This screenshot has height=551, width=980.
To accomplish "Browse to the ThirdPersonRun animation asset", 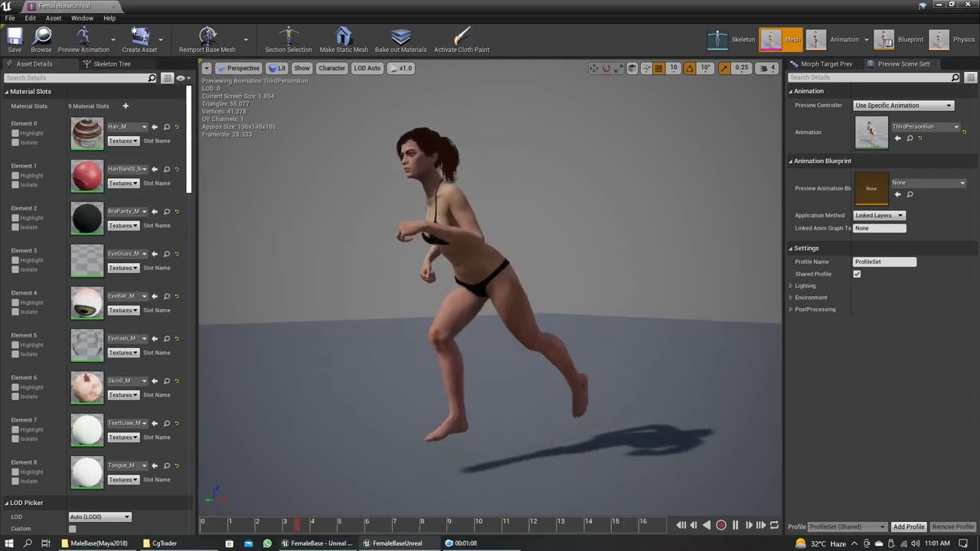I will pos(910,139).
